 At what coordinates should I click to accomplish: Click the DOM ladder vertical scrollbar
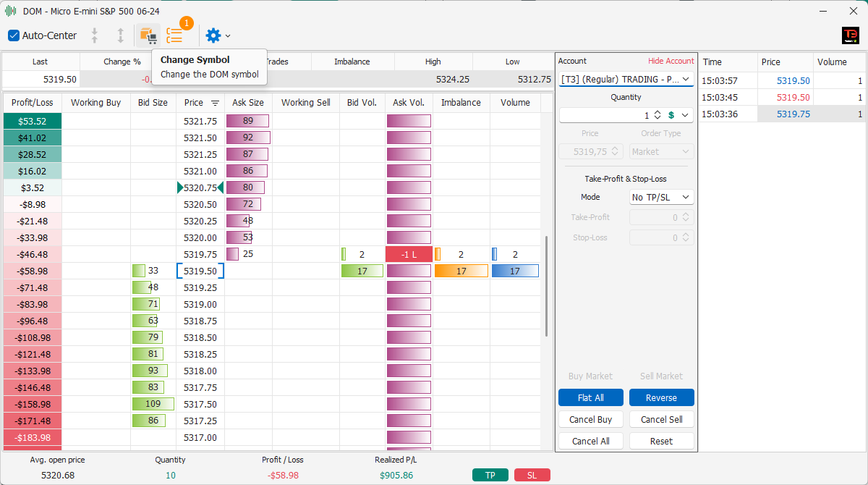(x=547, y=286)
